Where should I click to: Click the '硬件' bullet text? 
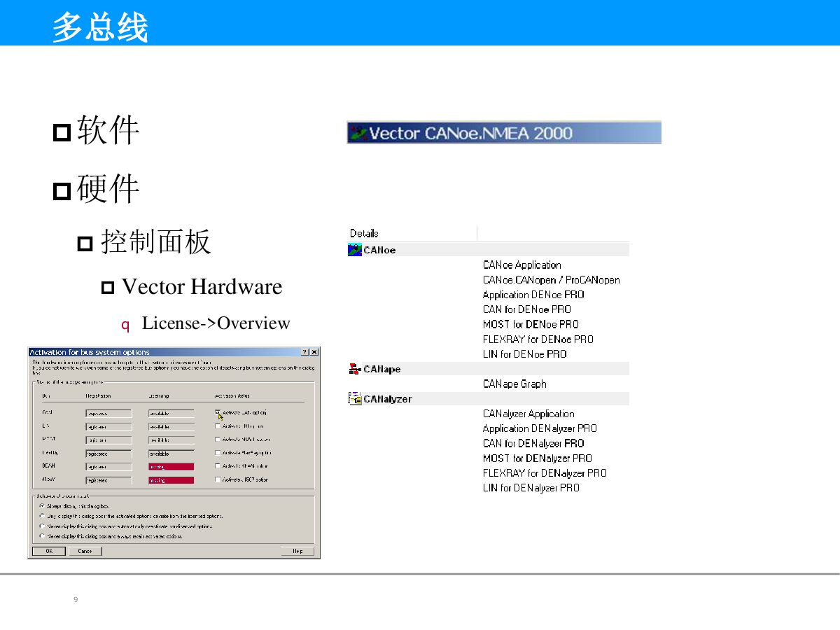click(108, 188)
